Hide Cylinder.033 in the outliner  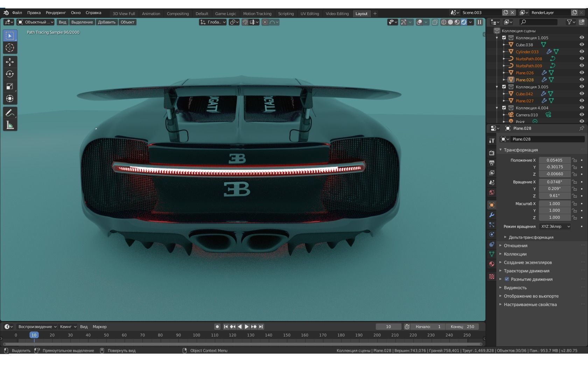pyautogui.click(x=581, y=52)
